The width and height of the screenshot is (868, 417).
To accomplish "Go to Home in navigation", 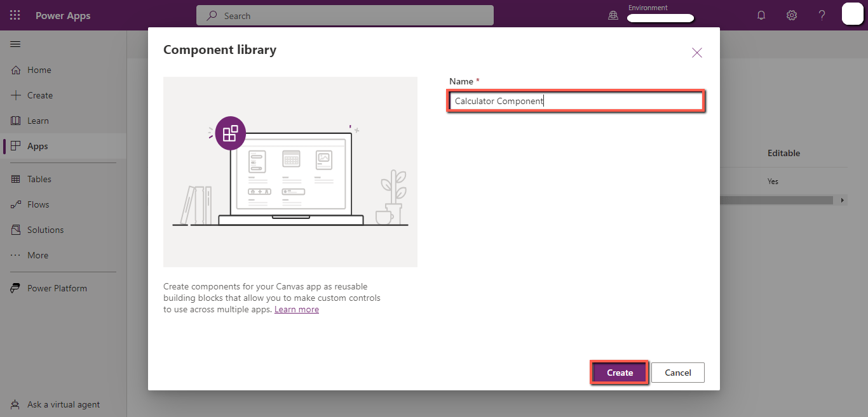I will [39, 70].
